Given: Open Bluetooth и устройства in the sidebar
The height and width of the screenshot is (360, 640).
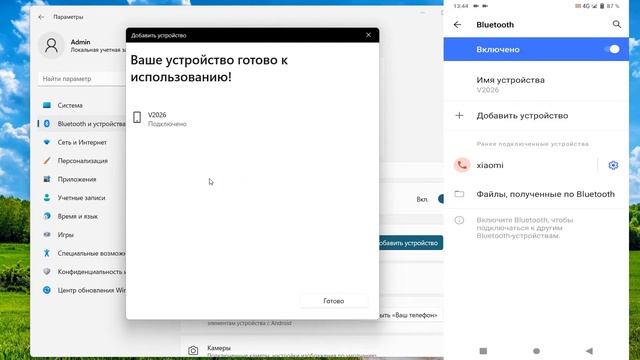Looking at the screenshot, I should click(x=82, y=124).
